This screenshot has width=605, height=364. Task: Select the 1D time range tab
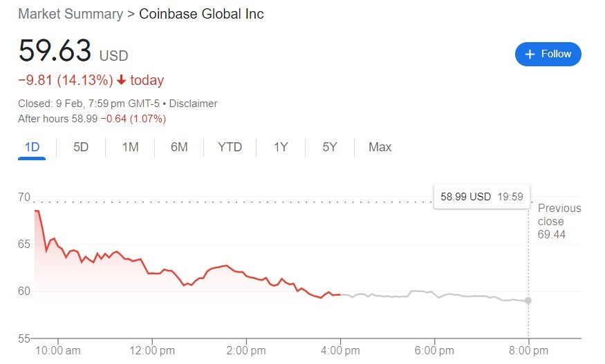[32, 147]
